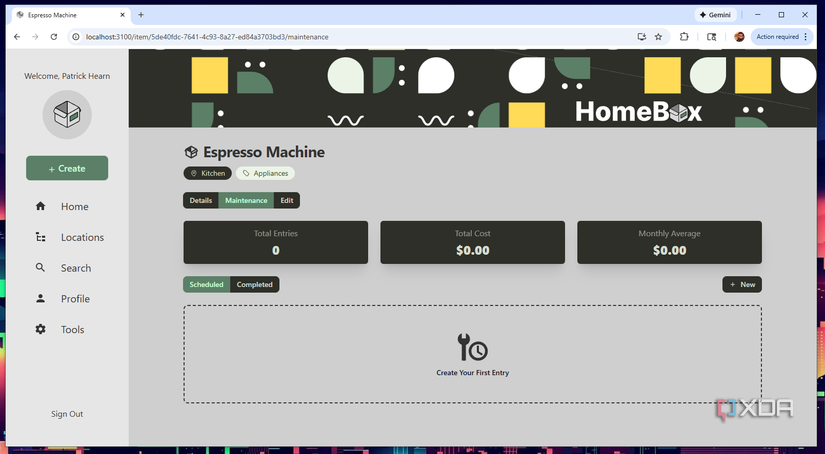Select the Maintenance tab

pos(246,200)
